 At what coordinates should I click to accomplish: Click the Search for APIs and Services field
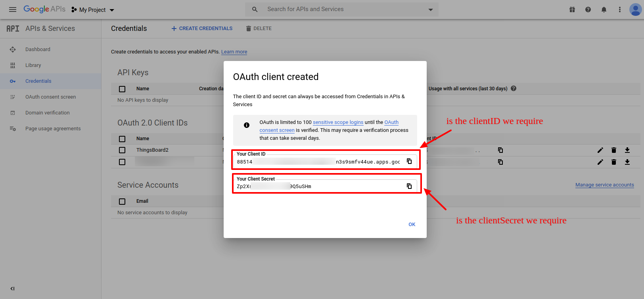point(341,9)
